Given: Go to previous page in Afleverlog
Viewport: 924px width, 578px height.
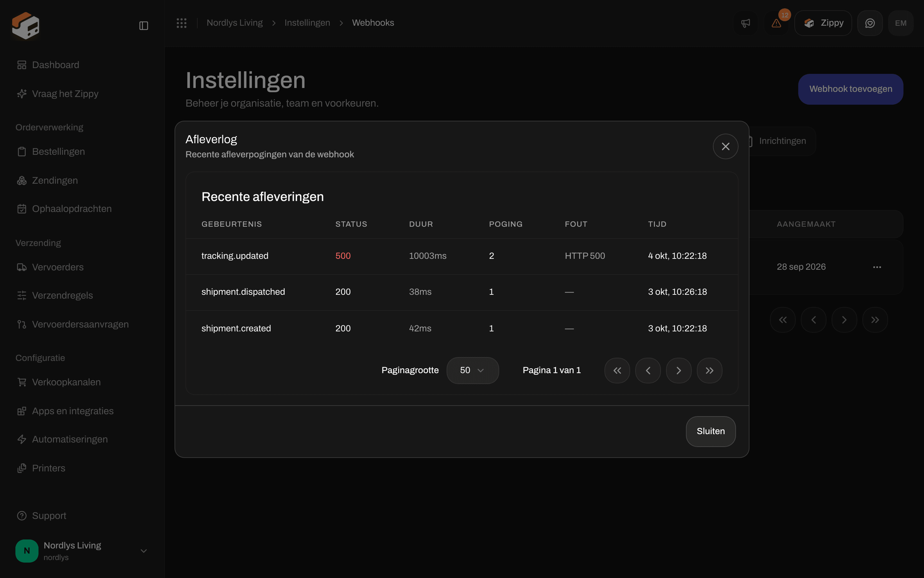Looking at the screenshot, I should coord(648,371).
